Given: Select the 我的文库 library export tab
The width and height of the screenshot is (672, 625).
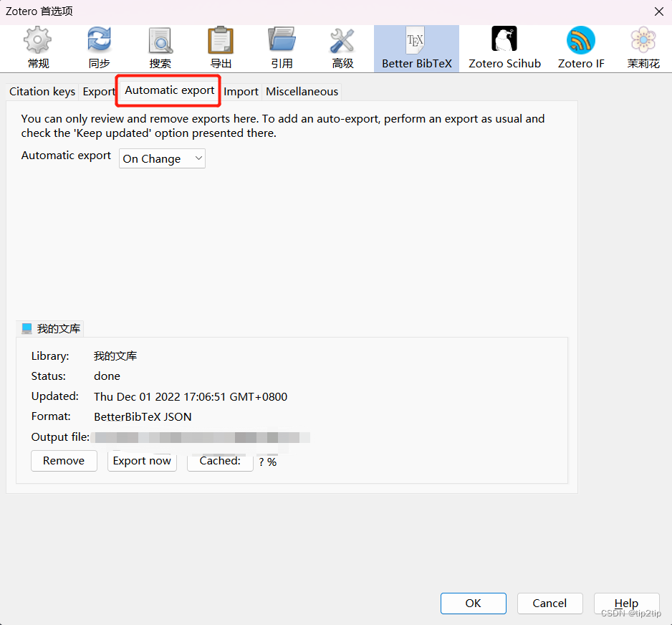Looking at the screenshot, I should (50, 329).
